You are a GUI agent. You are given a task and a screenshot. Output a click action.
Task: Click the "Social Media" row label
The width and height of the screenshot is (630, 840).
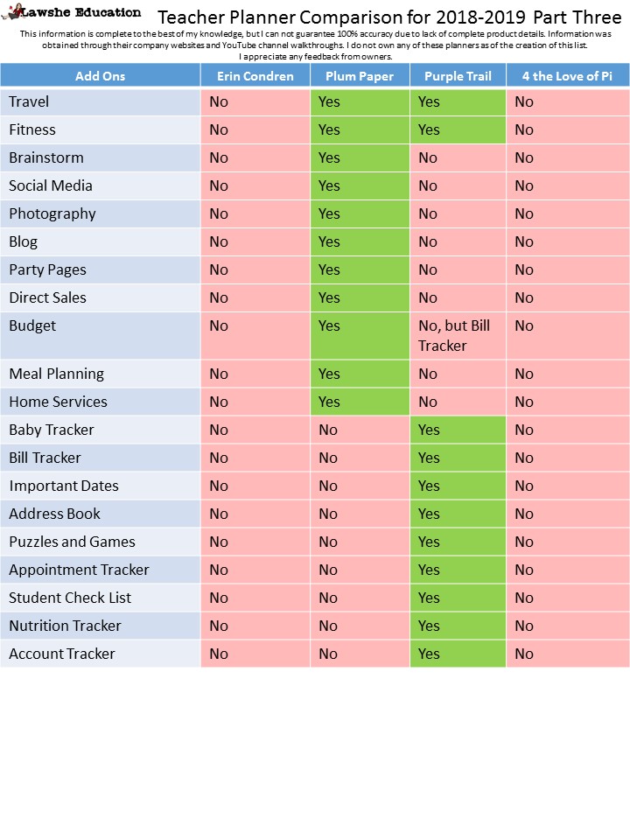pos(50,185)
